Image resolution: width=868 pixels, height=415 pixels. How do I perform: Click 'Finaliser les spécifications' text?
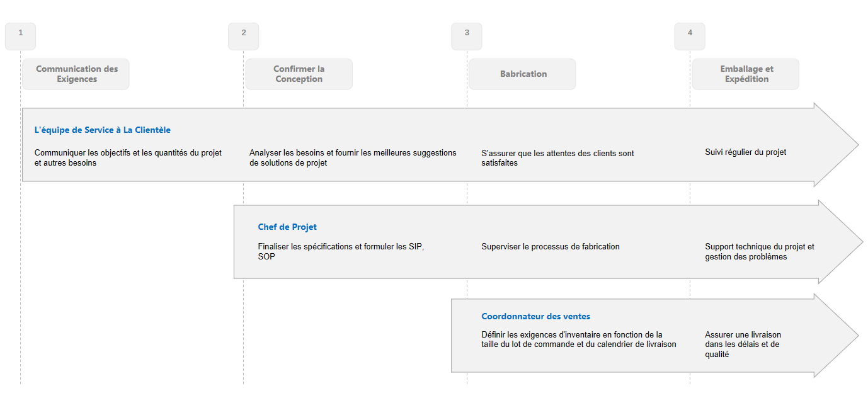(x=341, y=251)
